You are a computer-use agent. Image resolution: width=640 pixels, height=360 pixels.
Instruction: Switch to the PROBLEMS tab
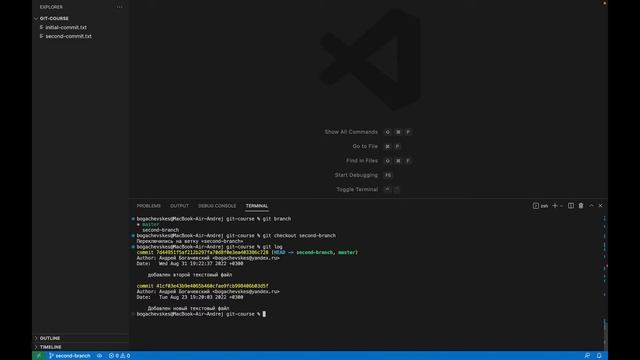coord(149,206)
